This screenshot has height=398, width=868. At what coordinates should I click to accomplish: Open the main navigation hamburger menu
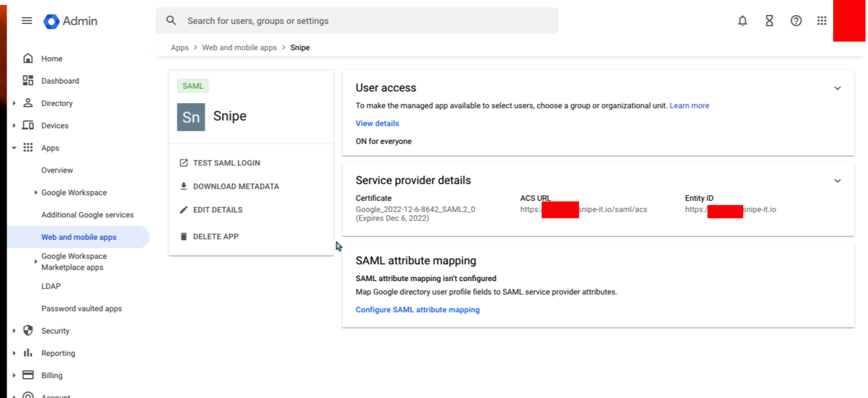[x=26, y=21]
